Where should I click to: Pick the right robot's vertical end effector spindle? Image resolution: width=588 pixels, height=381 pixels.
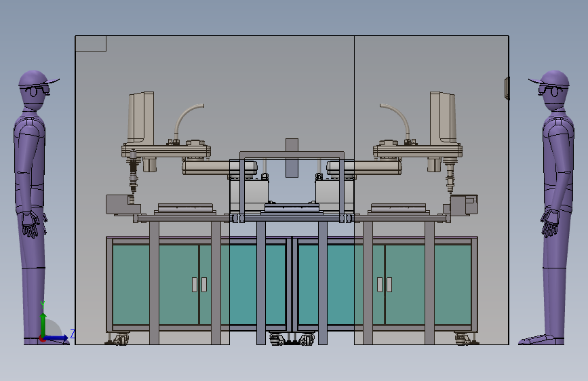point(450,174)
